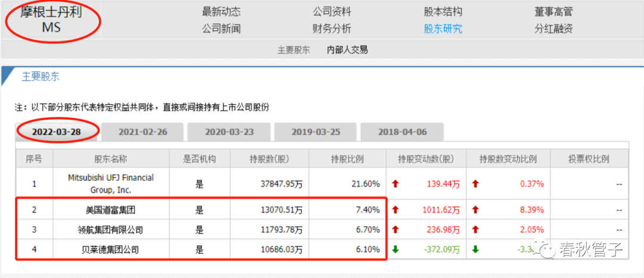This screenshot has width=644, height=278.
Task: Click the 持股数变动比例 column header
Action: coord(508,159)
